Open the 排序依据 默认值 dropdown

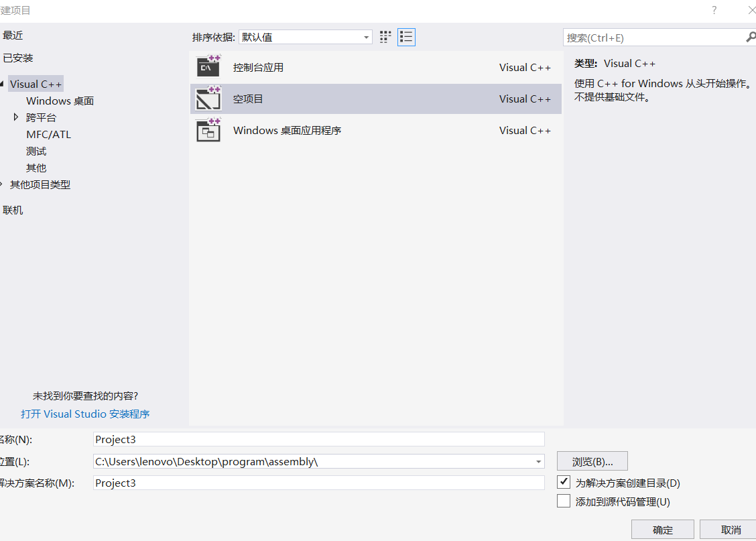coord(305,37)
